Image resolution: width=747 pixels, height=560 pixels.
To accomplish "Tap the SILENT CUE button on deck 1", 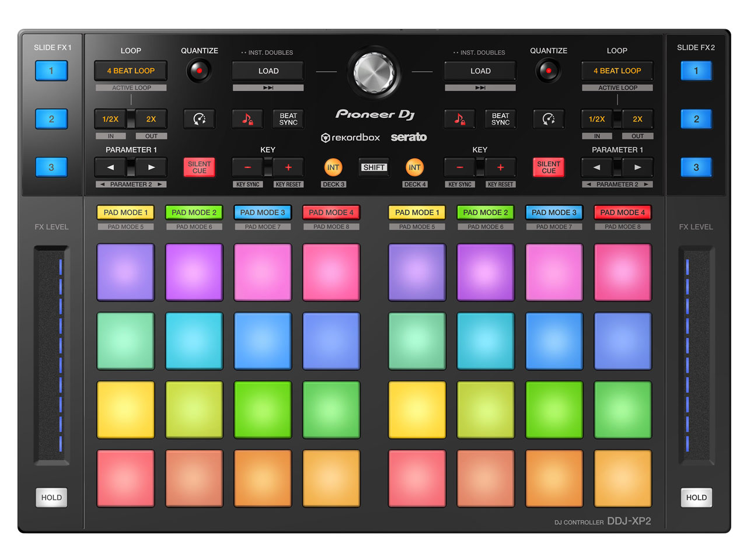I will pos(199,167).
